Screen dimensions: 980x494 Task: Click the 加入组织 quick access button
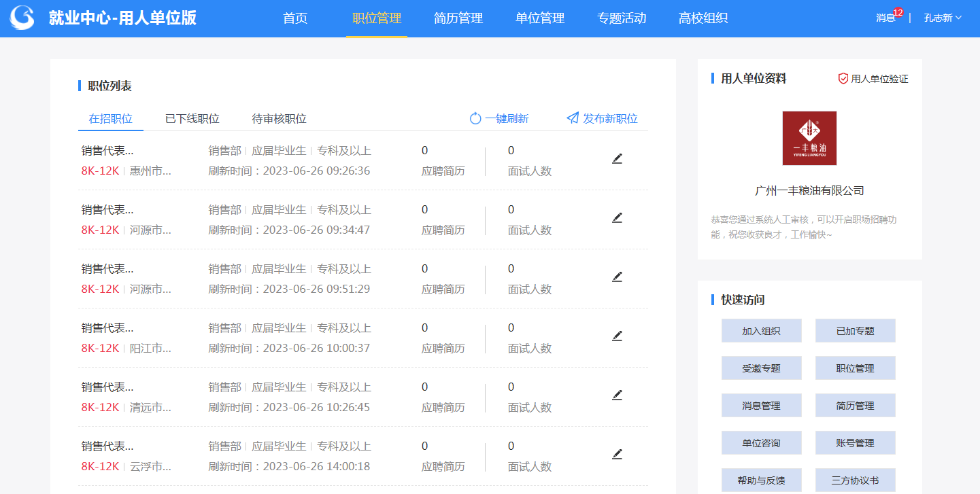tap(761, 331)
